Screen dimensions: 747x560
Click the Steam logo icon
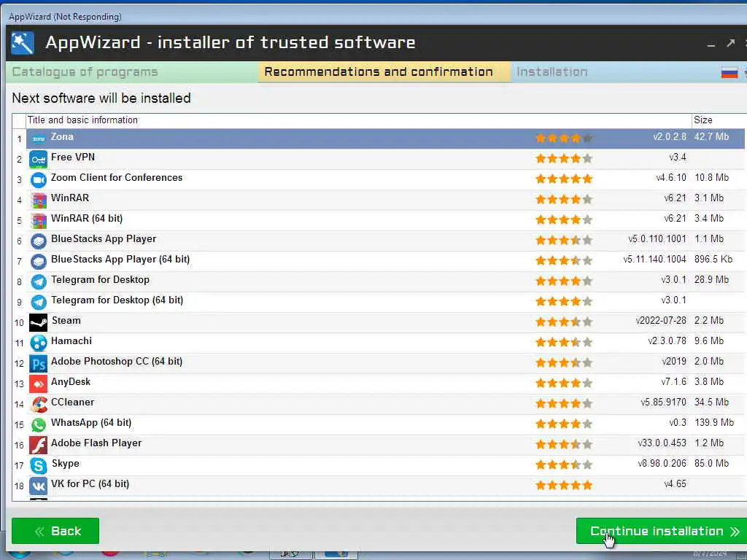coord(38,323)
